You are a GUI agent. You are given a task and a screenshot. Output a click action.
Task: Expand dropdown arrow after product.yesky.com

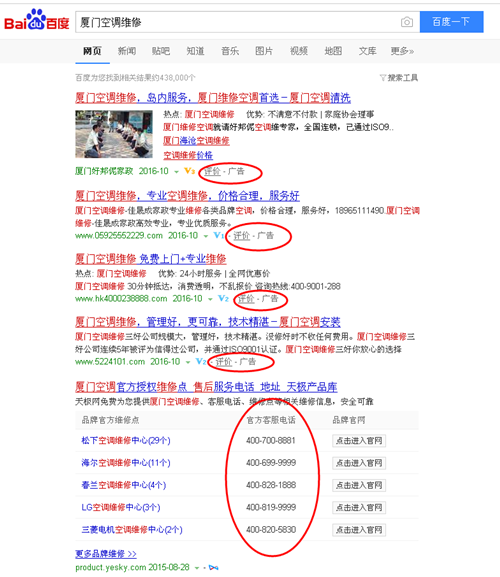click(x=197, y=568)
